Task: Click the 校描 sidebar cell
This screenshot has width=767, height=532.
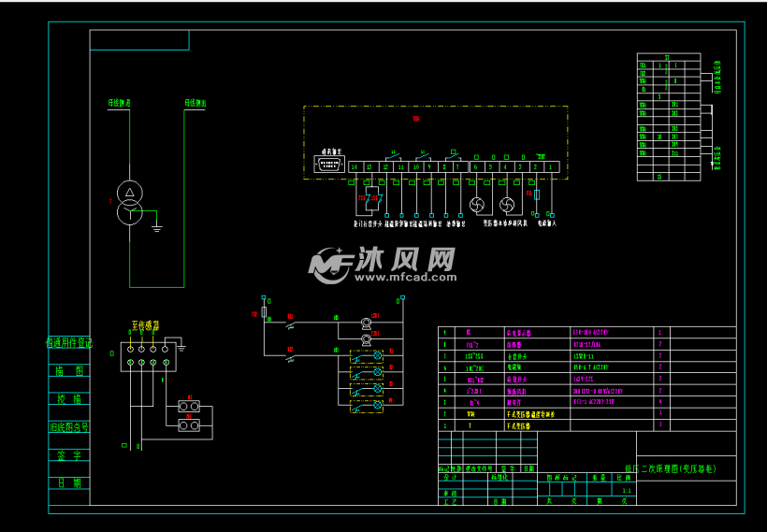Action: tap(69, 398)
